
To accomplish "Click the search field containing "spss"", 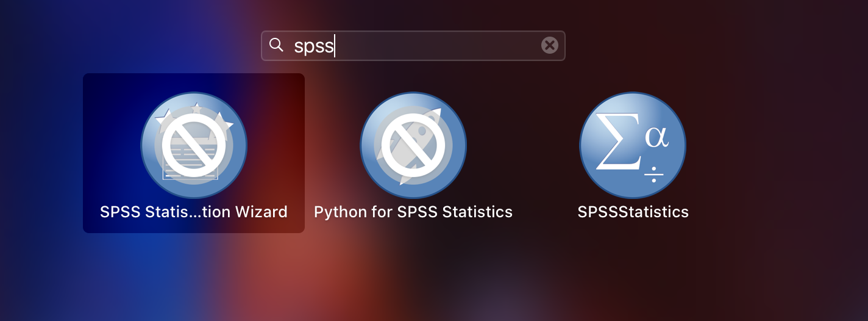I will 413,46.
